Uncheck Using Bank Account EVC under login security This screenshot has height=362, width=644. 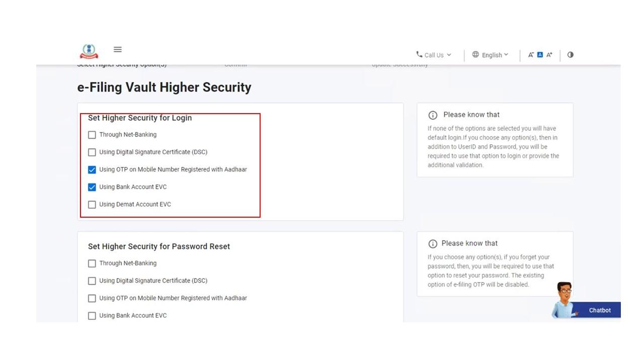(92, 187)
